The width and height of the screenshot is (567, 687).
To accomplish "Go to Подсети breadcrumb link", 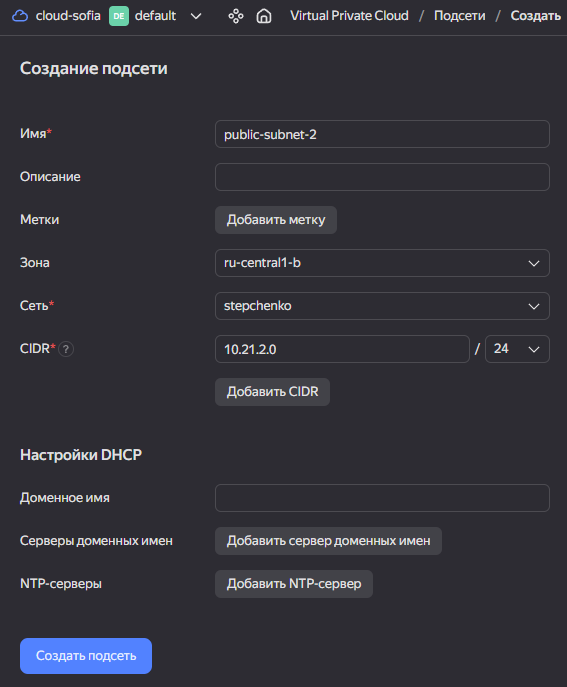I will pyautogui.click(x=460, y=16).
